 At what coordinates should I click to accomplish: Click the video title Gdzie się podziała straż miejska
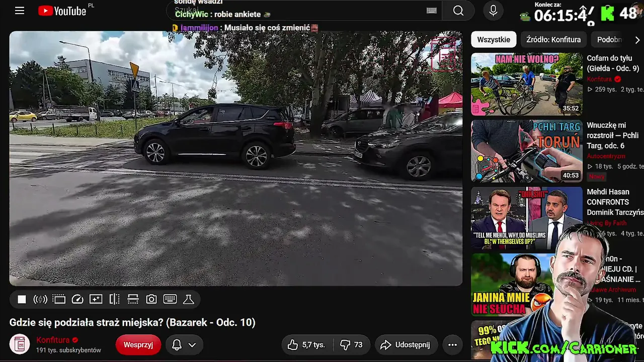point(132,322)
